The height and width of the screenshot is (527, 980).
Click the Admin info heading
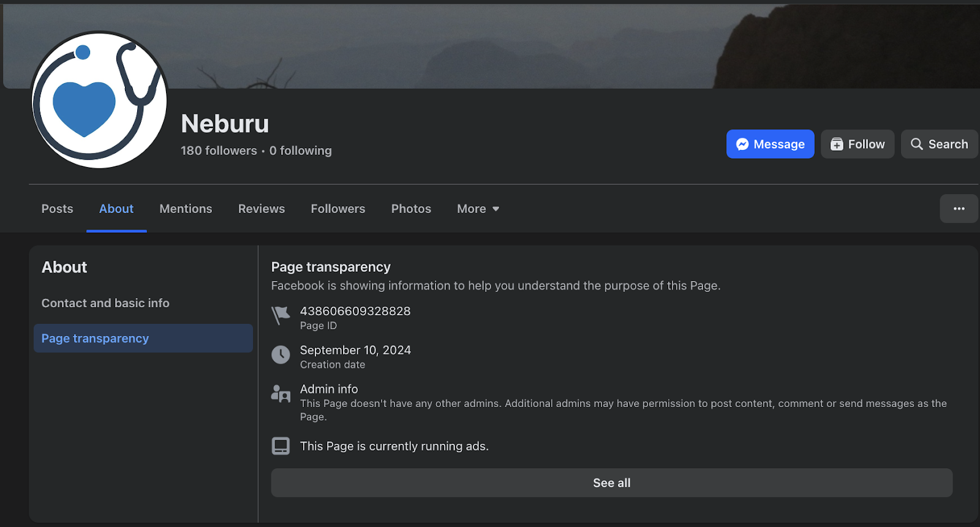329,389
